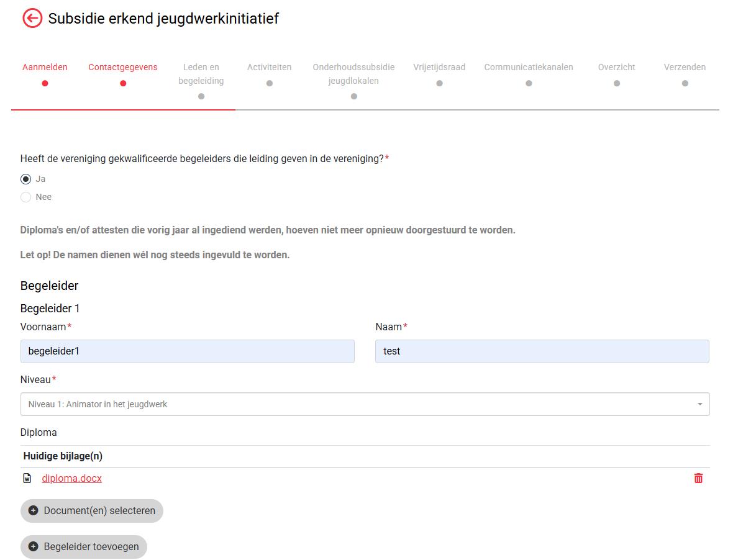Screen dimensions: 738x560
Task: Click the 'Subsidie erkend jeugdwerkinitiatief' heading
Action: pyautogui.click(x=163, y=19)
